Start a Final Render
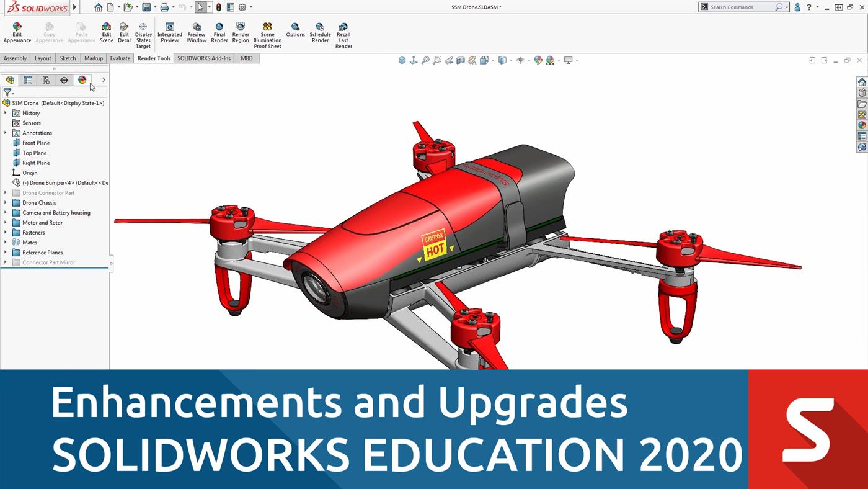The image size is (868, 489). tap(219, 32)
